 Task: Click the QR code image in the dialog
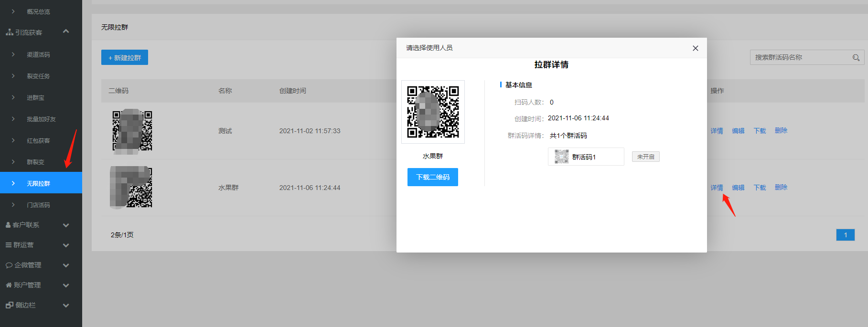point(433,112)
